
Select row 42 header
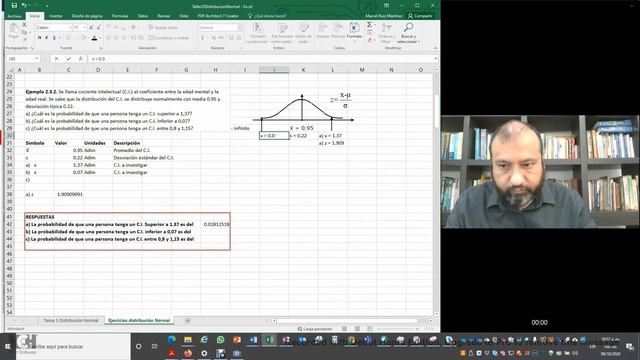pyautogui.click(x=9, y=224)
